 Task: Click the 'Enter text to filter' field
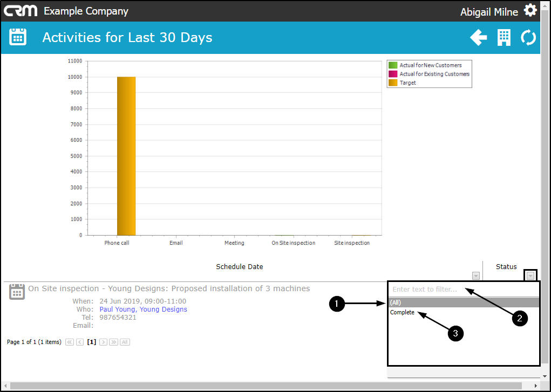[x=464, y=290]
